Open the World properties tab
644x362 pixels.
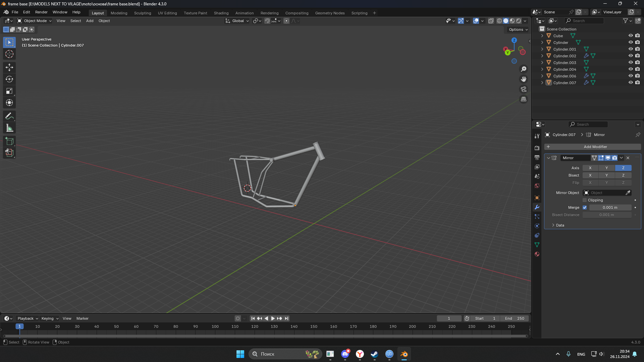[x=537, y=186]
